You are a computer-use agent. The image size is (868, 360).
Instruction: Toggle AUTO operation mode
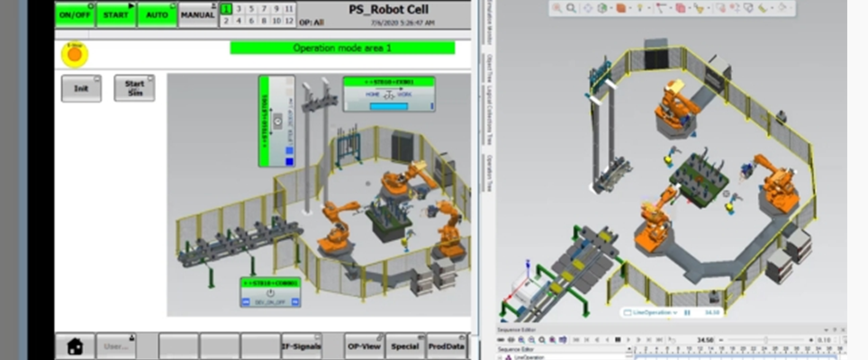156,14
